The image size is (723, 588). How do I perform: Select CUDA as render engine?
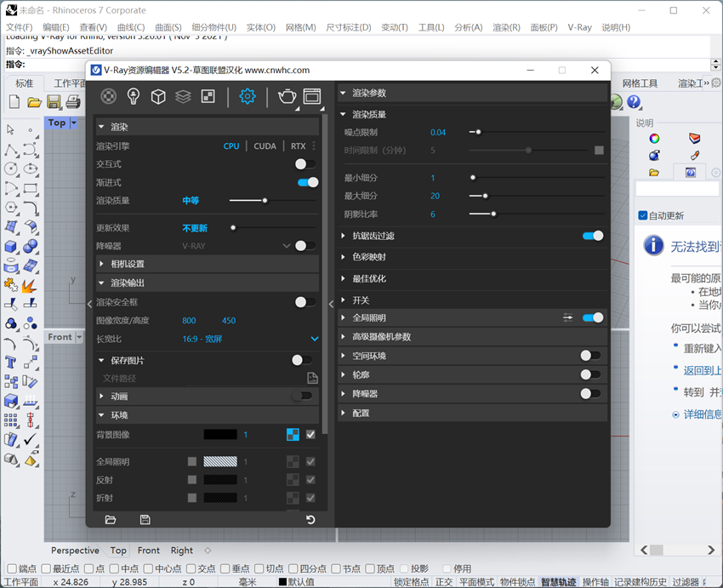(x=265, y=146)
